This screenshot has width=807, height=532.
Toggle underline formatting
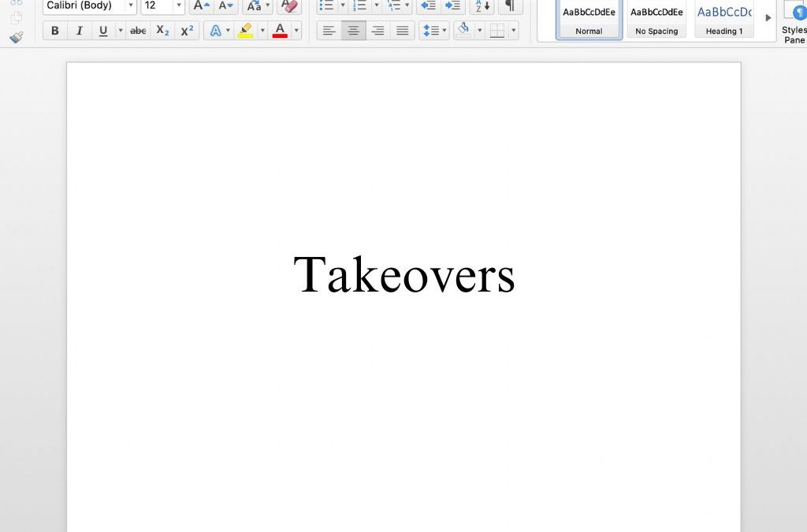pos(103,31)
